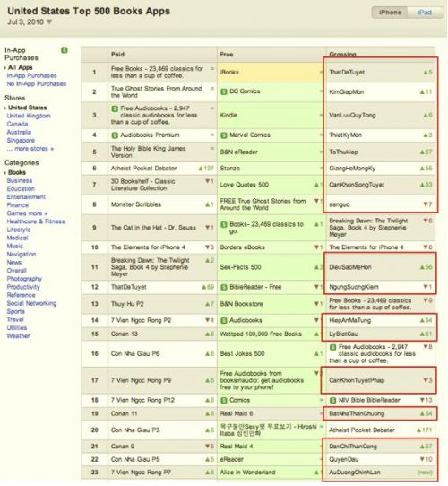
Task: Expand the more stores link
Action: coord(30,149)
